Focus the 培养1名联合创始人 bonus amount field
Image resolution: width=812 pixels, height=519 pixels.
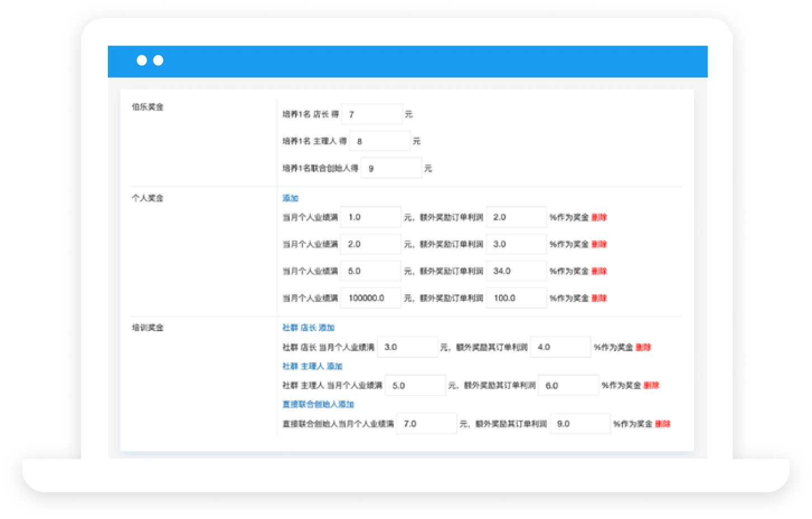391,168
